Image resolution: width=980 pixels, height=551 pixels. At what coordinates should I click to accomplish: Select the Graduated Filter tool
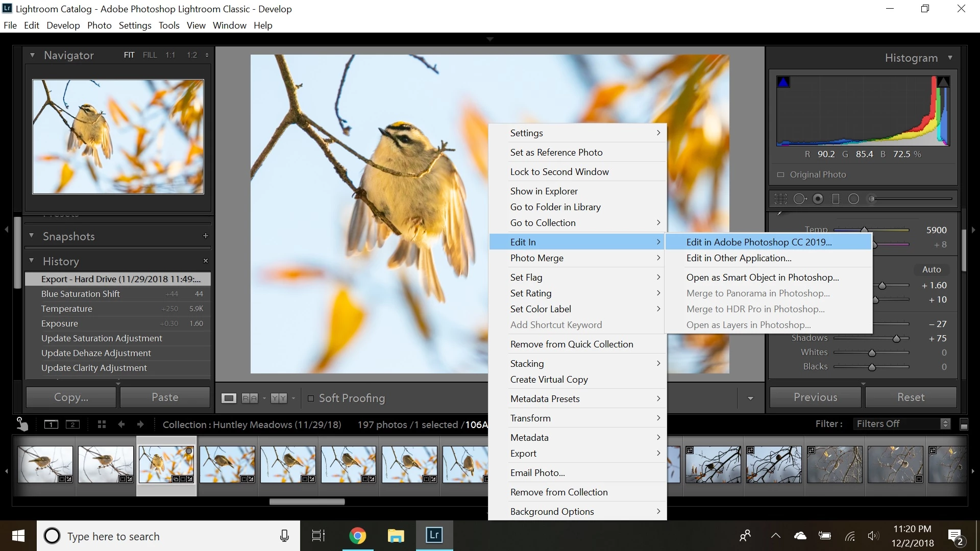point(836,199)
